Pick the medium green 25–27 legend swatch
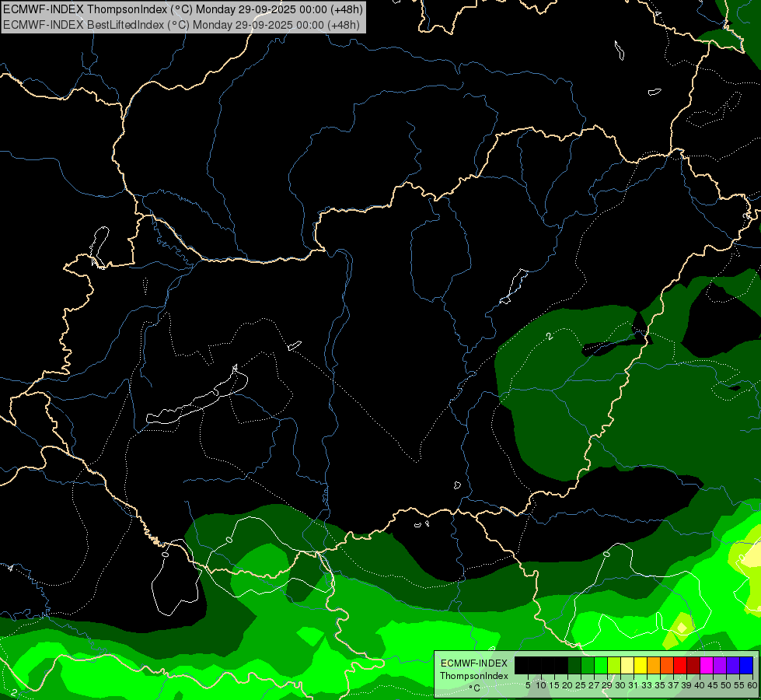 (x=588, y=665)
